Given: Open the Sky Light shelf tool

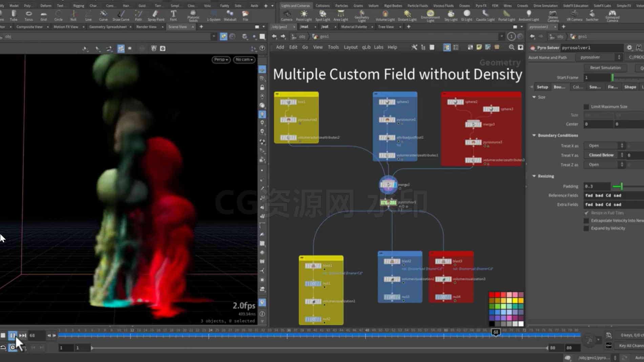Looking at the screenshot, I should click(451, 16).
